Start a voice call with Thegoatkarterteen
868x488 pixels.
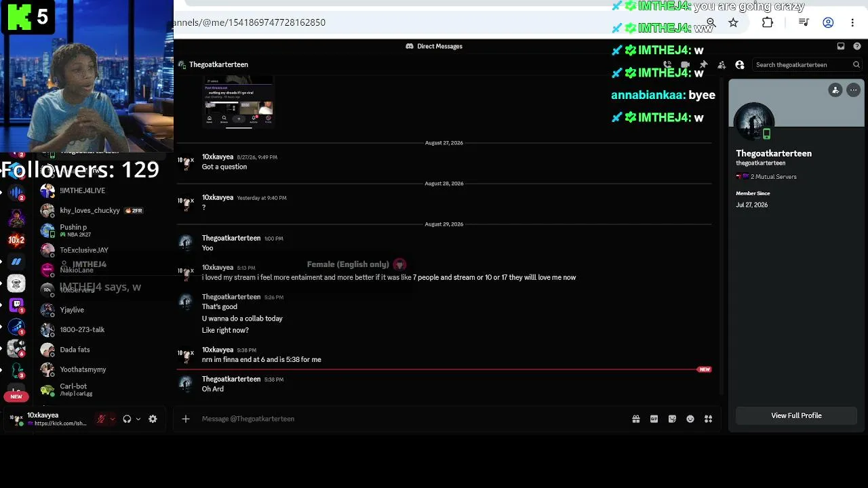667,65
